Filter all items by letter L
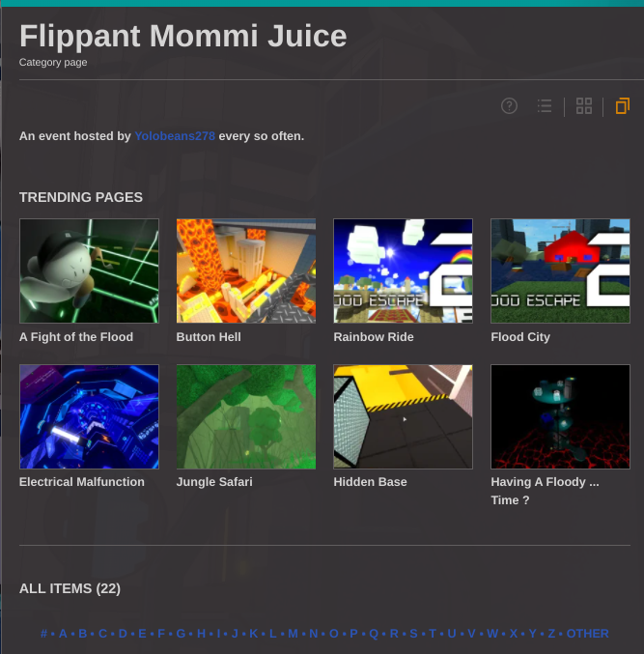This screenshot has height=654, width=644. coord(272,634)
